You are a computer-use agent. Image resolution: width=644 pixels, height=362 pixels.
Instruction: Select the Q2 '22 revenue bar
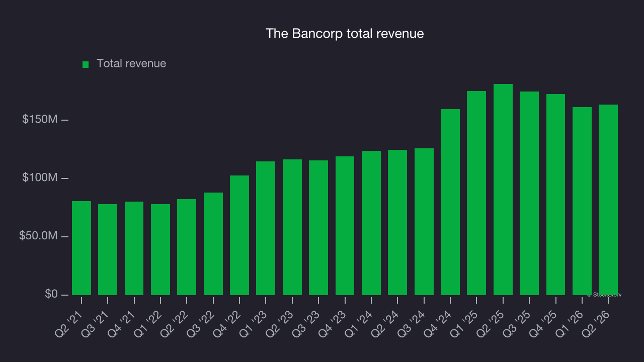tap(187, 247)
